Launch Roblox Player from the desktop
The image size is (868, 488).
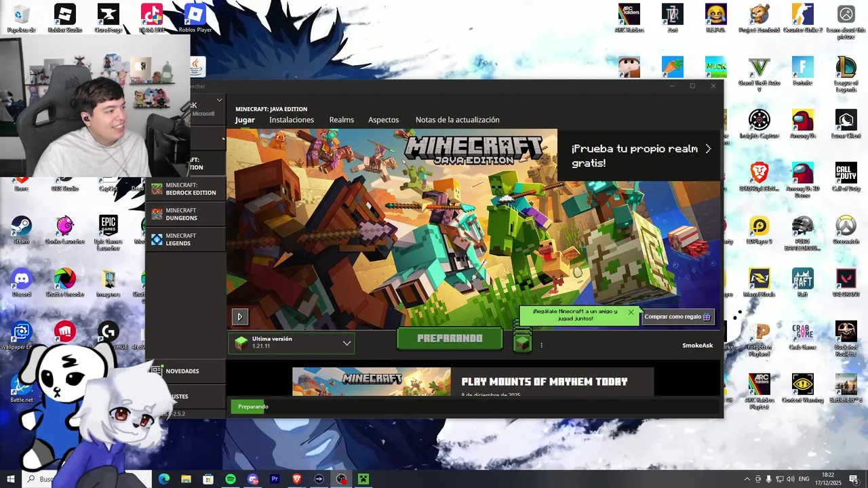[195, 18]
